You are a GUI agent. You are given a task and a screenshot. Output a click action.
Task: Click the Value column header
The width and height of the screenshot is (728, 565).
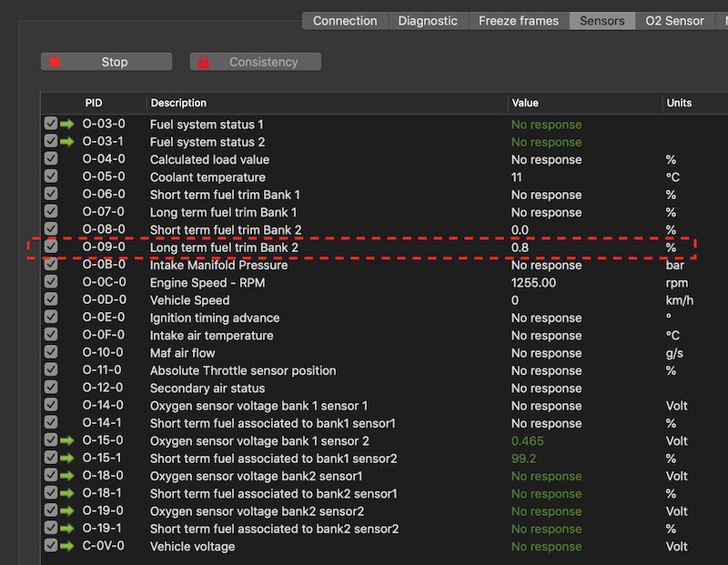(x=525, y=103)
